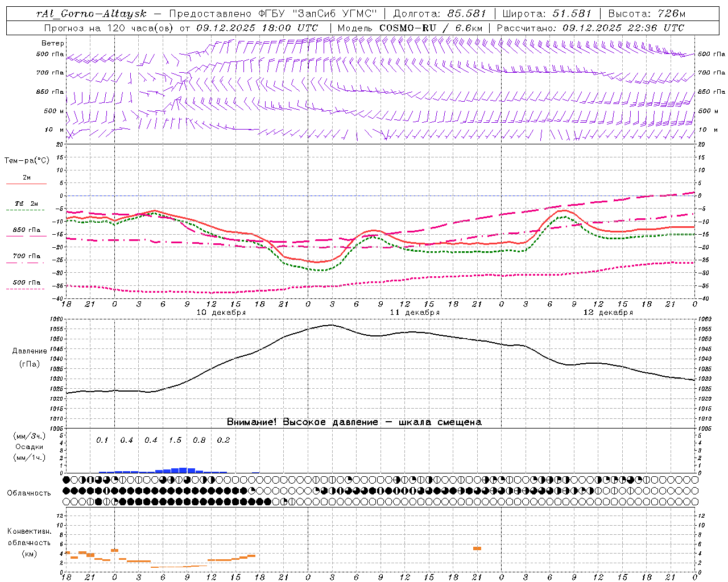This screenshot has height=582, width=728.
Task: Select the 'Предоставлено ФГБУ ЗапСиб УГМС' text
Action: 274,14
